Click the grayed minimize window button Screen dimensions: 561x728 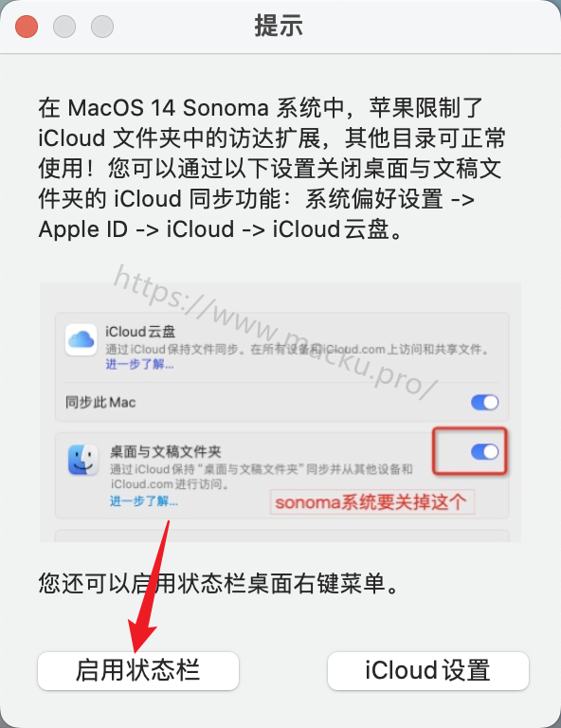click(x=64, y=27)
